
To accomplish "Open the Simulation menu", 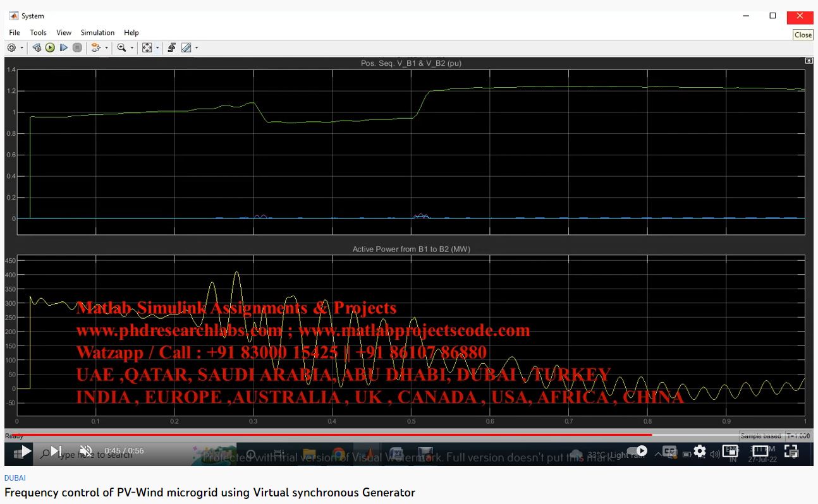I will 97,33.
